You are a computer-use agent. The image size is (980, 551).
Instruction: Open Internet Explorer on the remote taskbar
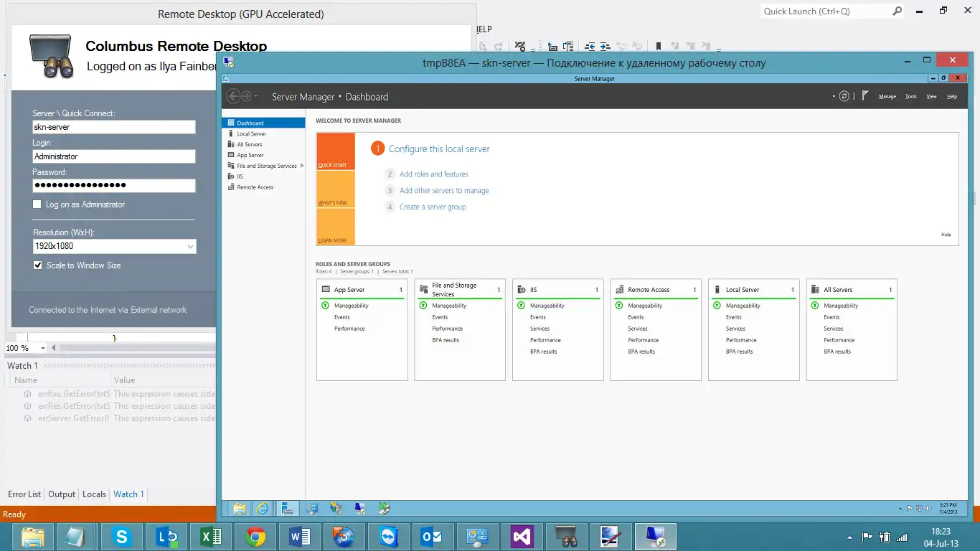click(263, 508)
